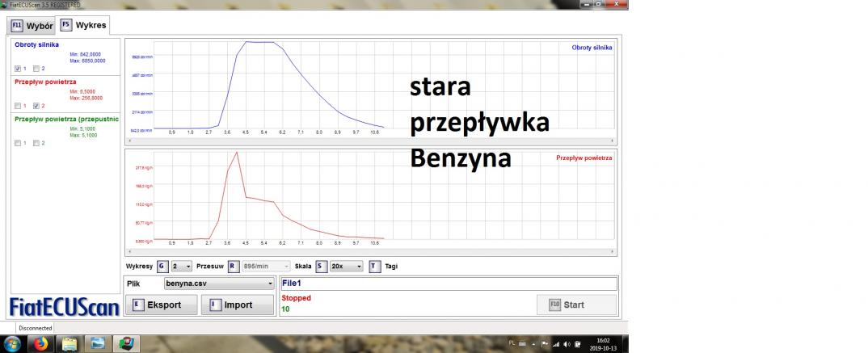Viewport: 868px width, 353px height.
Task: Switch to the Wybór tab
Action: click(x=32, y=25)
